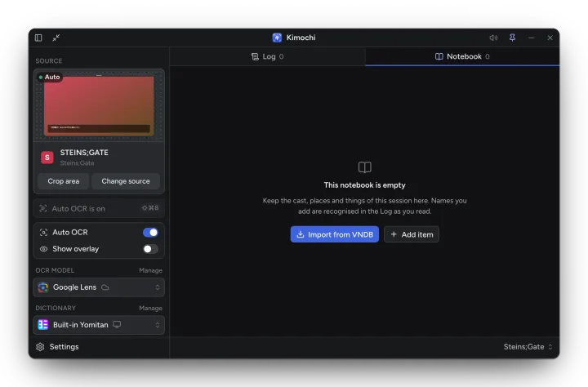Click the empty notebook book icon
The width and height of the screenshot is (588, 387).
[364, 167]
